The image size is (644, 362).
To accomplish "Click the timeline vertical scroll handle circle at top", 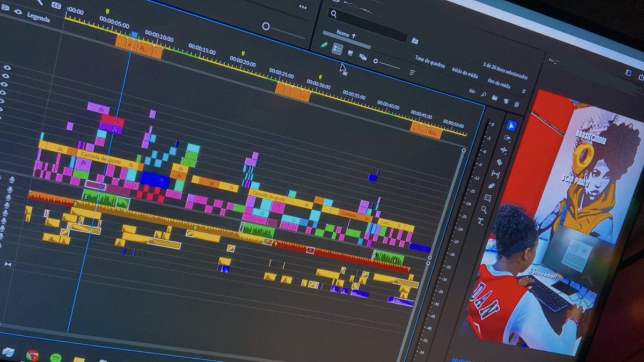I will pyautogui.click(x=463, y=151).
